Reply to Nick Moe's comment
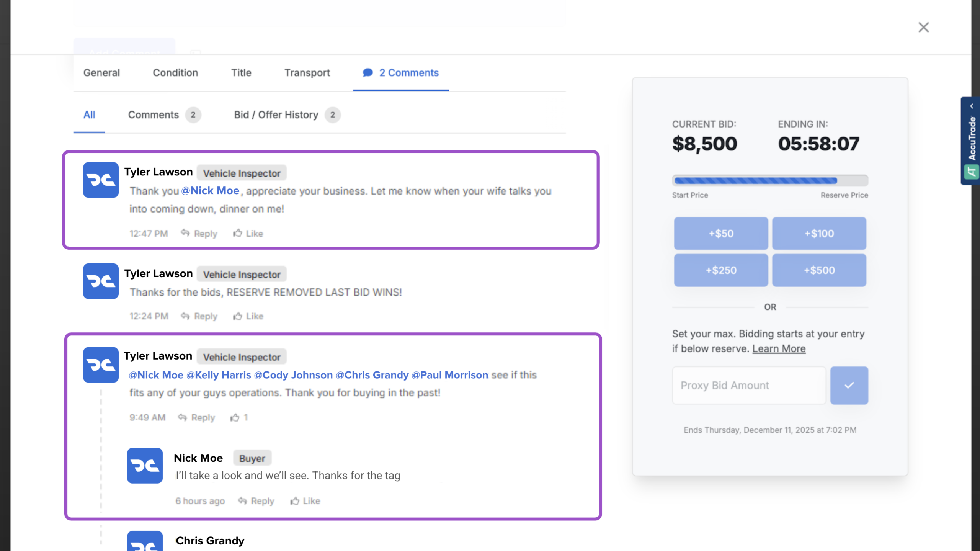The image size is (980, 551). 262,501
